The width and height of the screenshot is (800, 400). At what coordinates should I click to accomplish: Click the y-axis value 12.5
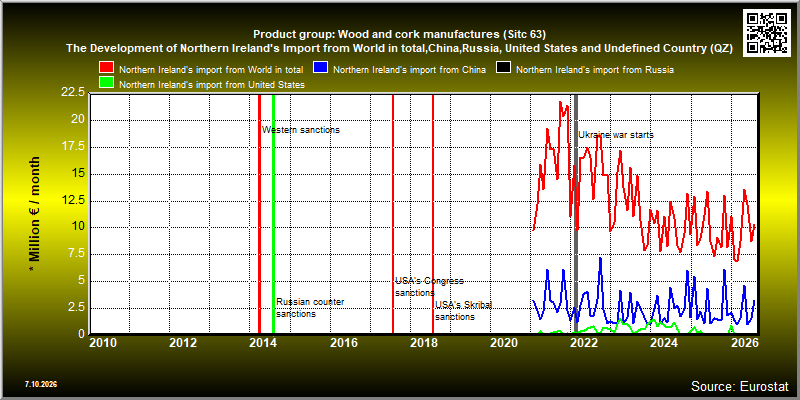click(x=73, y=201)
